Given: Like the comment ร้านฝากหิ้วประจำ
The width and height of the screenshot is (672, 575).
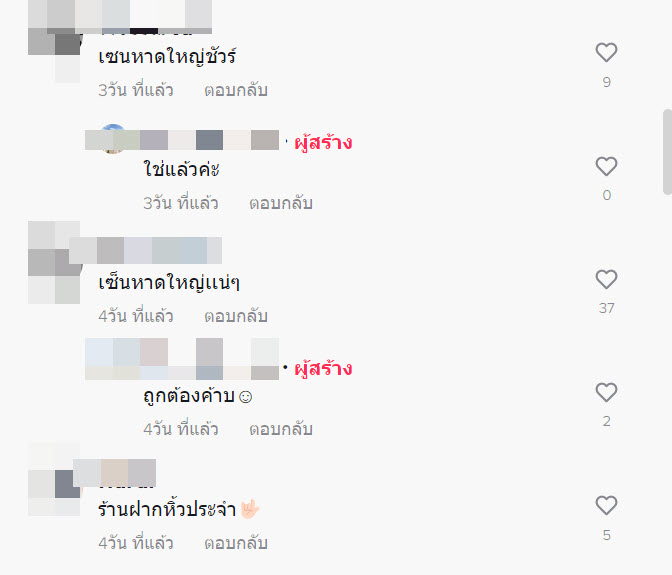Looking at the screenshot, I should point(606,506).
